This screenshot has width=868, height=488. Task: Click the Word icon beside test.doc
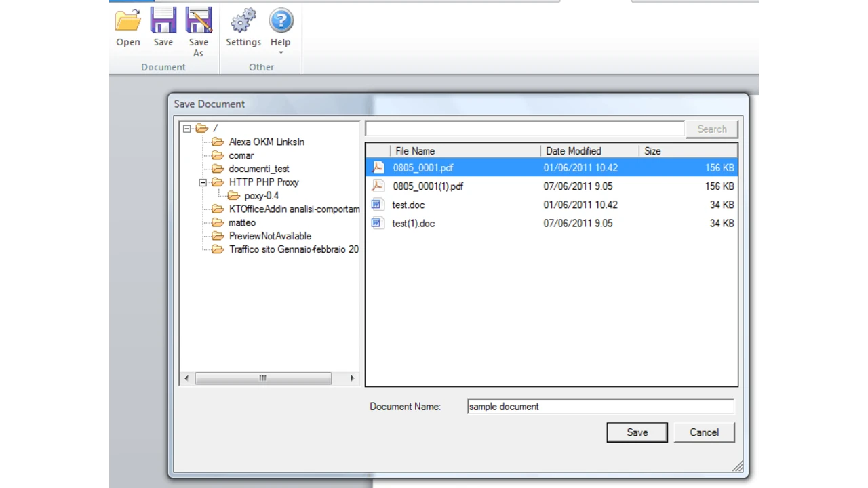[x=377, y=205]
